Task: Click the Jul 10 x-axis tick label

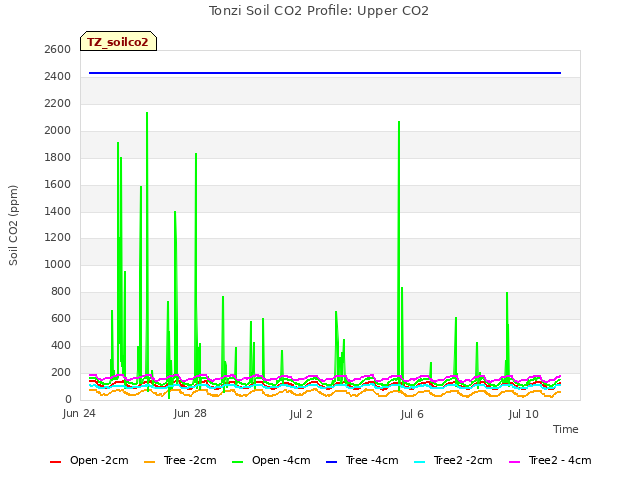Action: click(524, 414)
